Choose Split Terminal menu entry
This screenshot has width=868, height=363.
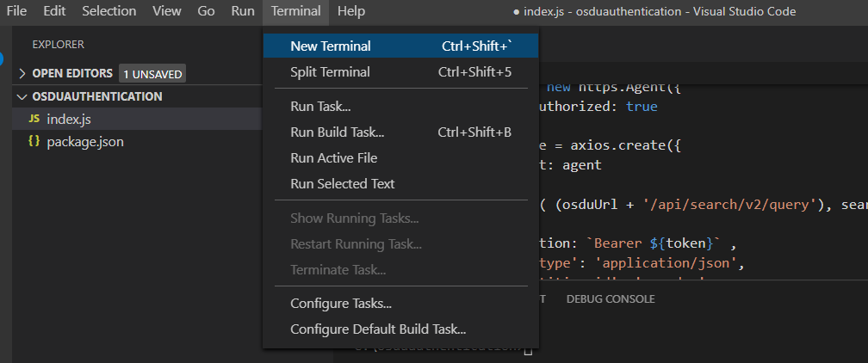[330, 72]
